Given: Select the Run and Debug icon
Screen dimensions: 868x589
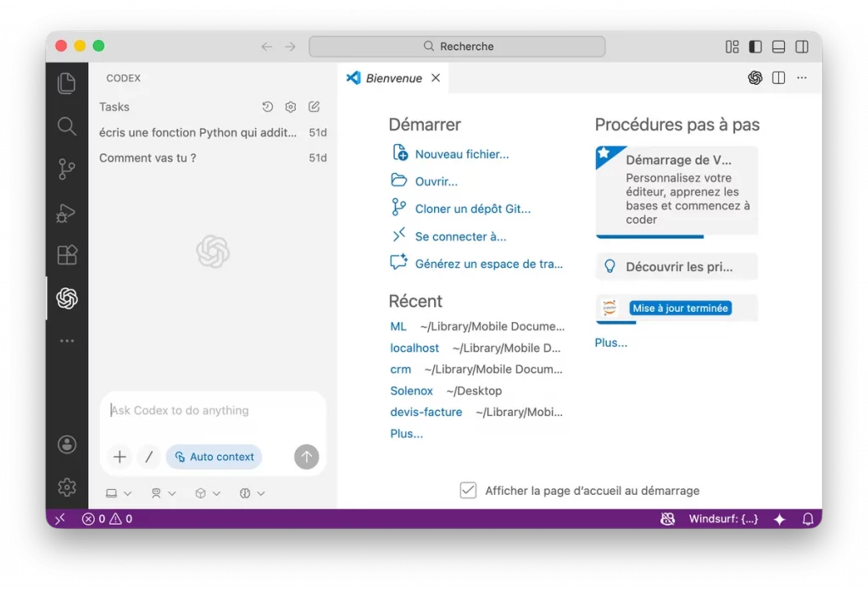Looking at the screenshot, I should pos(67,213).
